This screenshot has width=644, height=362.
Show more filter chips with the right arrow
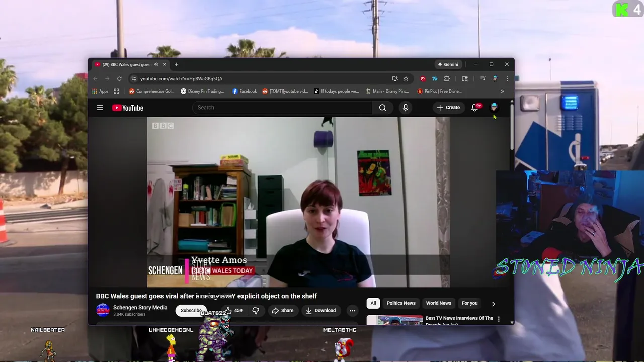point(493,304)
